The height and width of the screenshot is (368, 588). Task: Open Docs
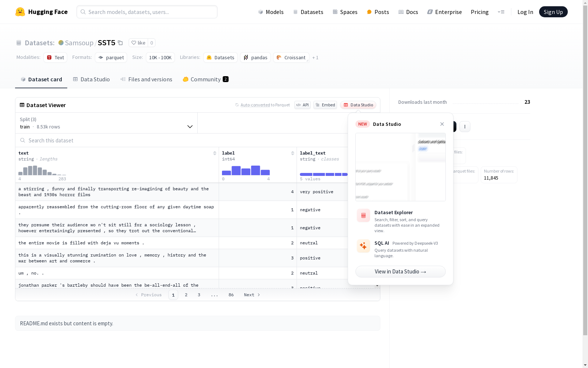coord(408,12)
